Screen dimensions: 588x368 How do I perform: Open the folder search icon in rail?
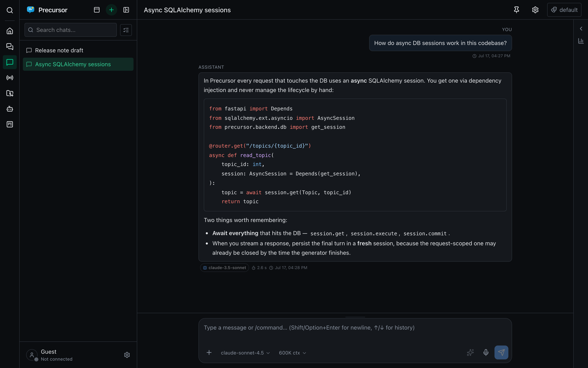click(x=10, y=93)
